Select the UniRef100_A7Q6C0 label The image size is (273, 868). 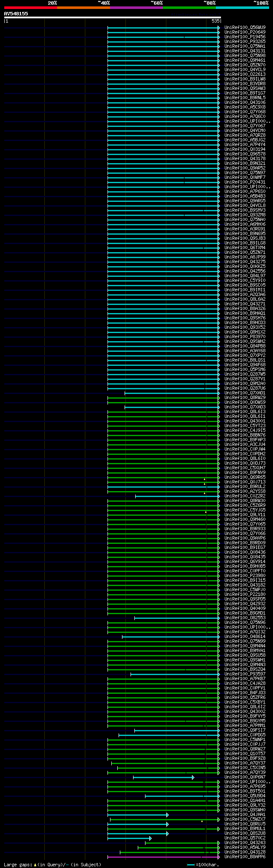coord(245,116)
